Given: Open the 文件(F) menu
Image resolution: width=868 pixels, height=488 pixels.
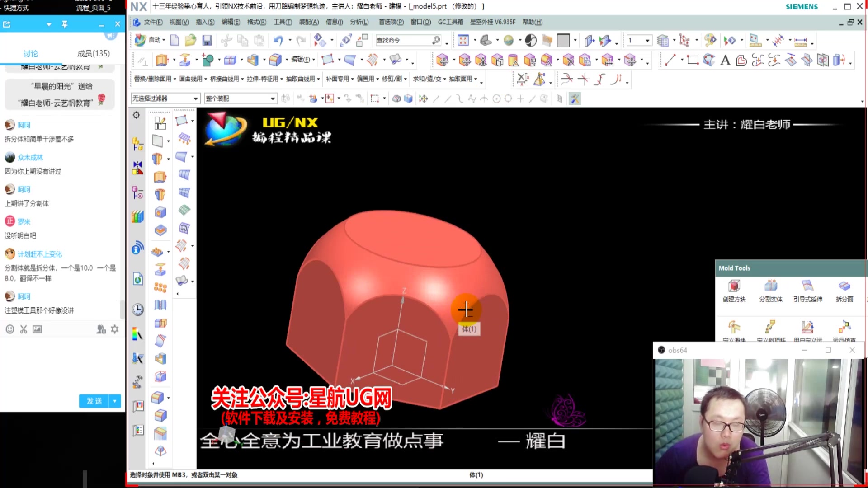Looking at the screenshot, I should point(154,22).
